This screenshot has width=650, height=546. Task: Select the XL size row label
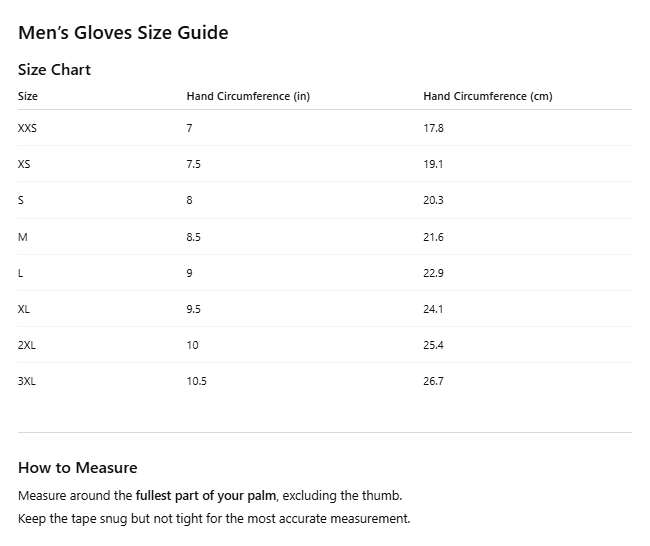click(x=24, y=309)
